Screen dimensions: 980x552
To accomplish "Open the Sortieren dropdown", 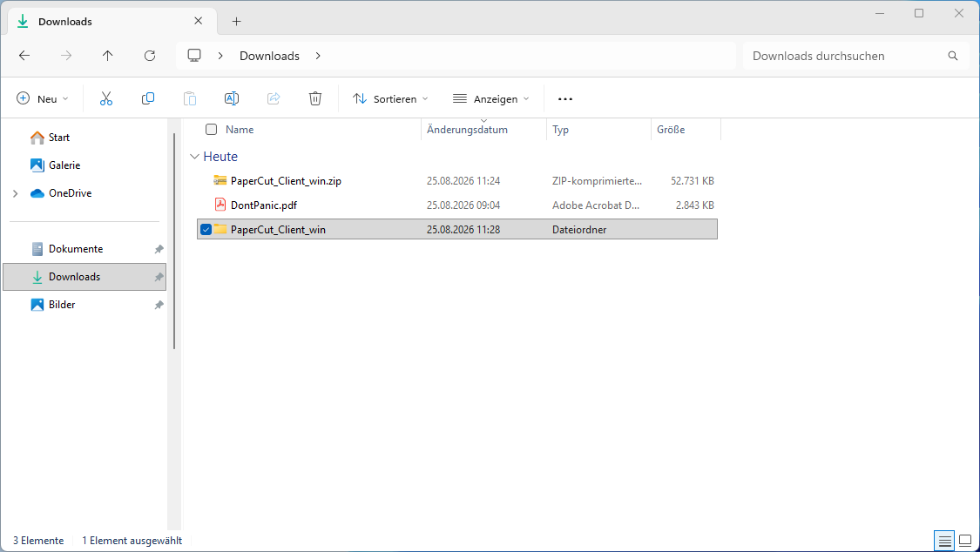I will [x=390, y=98].
